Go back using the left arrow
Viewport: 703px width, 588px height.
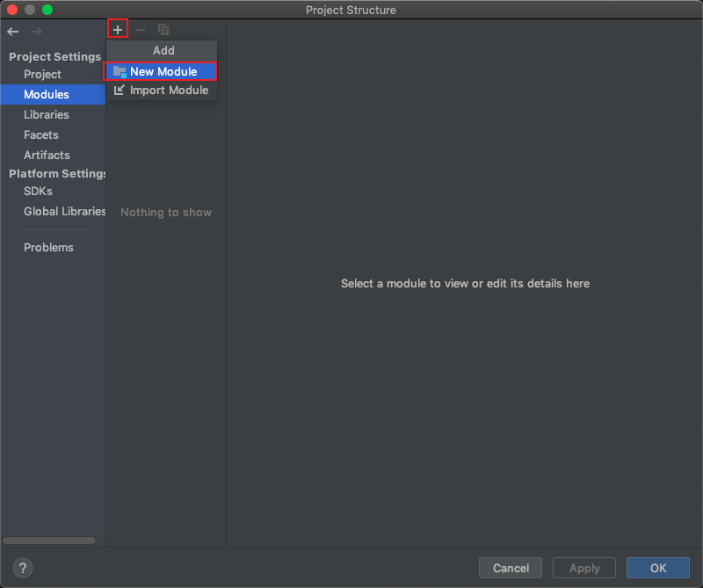point(13,32)
